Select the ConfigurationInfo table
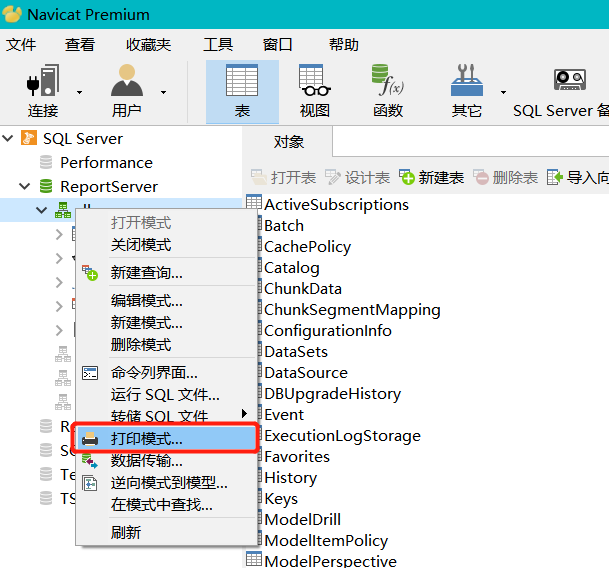The height and width of the screenshot is (568, 609). coord(328,331)
